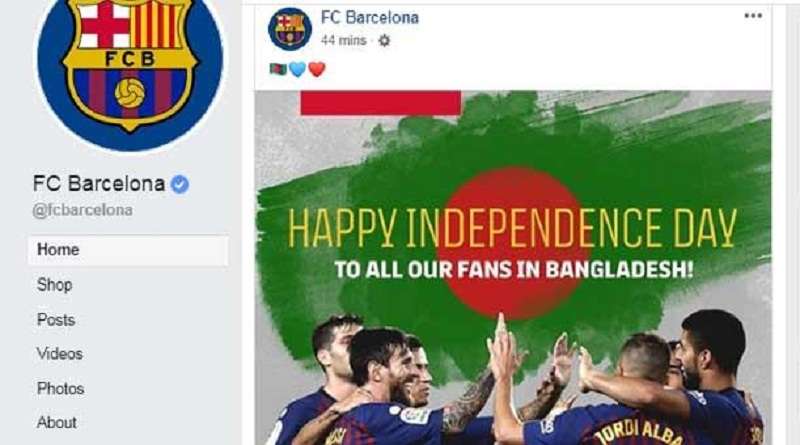Viewport: 800px width, 445px height.
Task: Click the @fcbarcelona username handle
Action: point(83,210)
